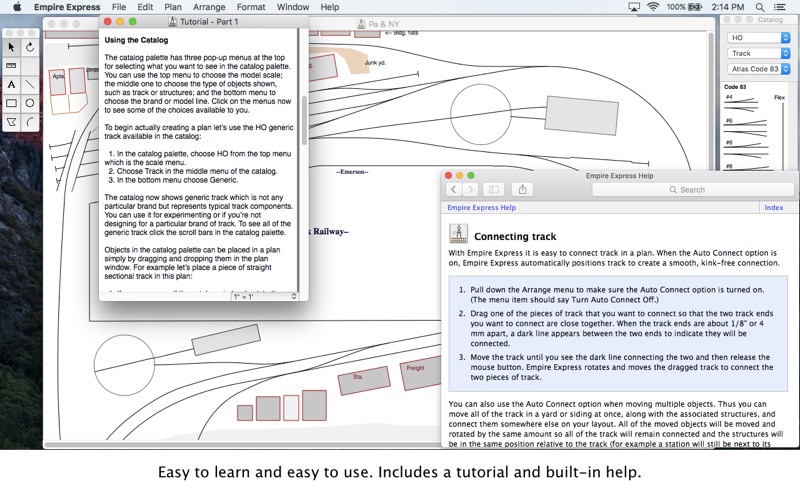Select the rotate tool in tool palette
The image size is (800, 500).
coord(30,47)
